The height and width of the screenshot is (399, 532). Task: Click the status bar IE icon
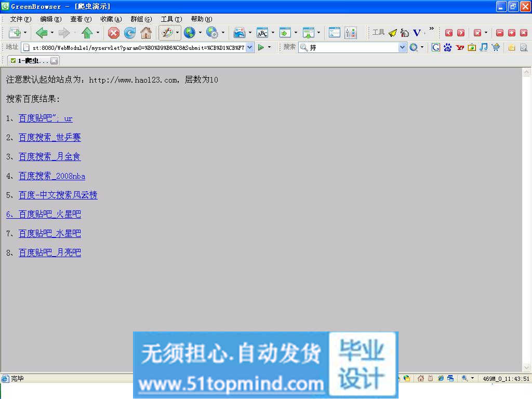pyautogui.click(x=441, y=378)
